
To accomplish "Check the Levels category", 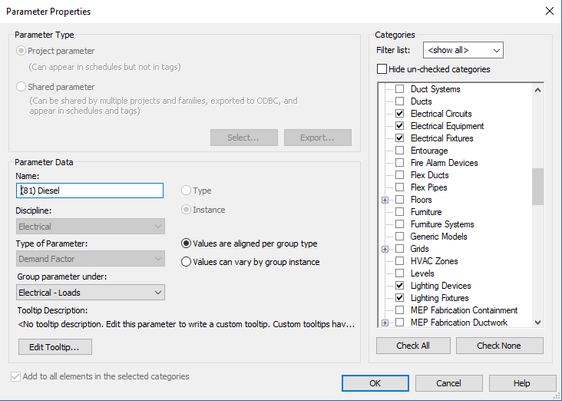I will (399, 273).
